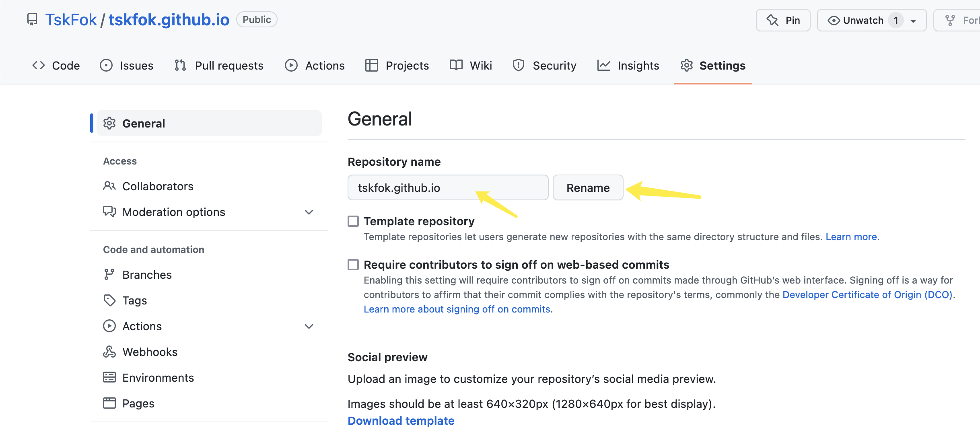Click the Tags label icon
The height and width of the screenshot is (436, 980).
[x=109, y=300]
